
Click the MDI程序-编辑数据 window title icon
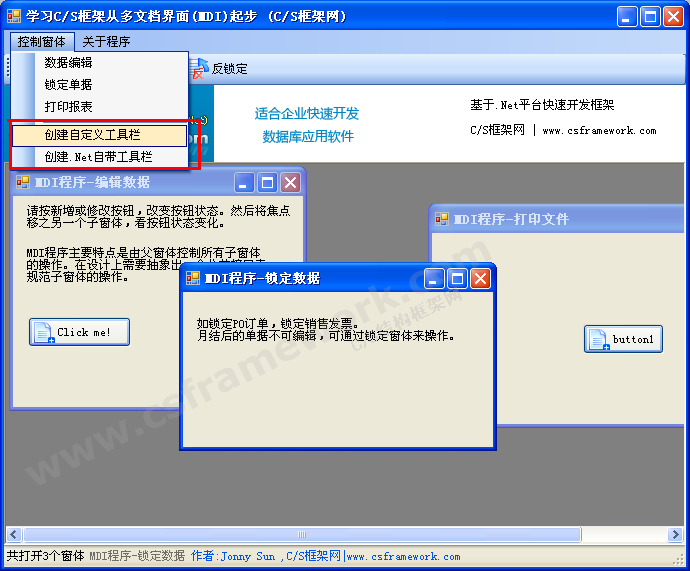tap(23, 182)
